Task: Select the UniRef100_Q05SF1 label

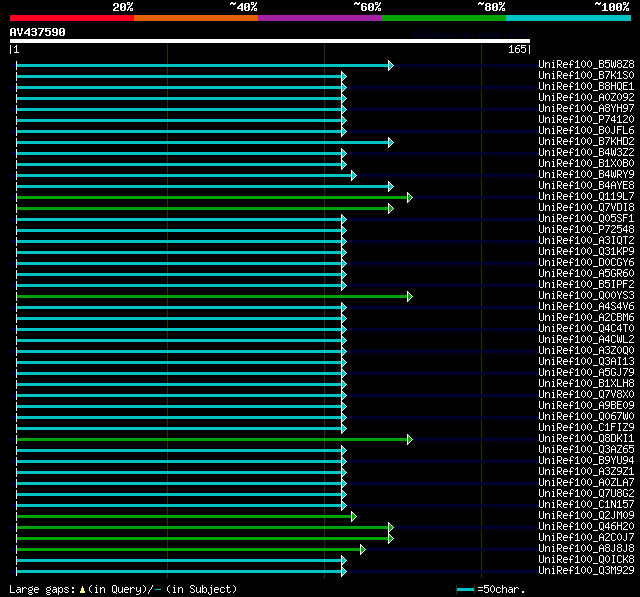Action: coord(586,219)
